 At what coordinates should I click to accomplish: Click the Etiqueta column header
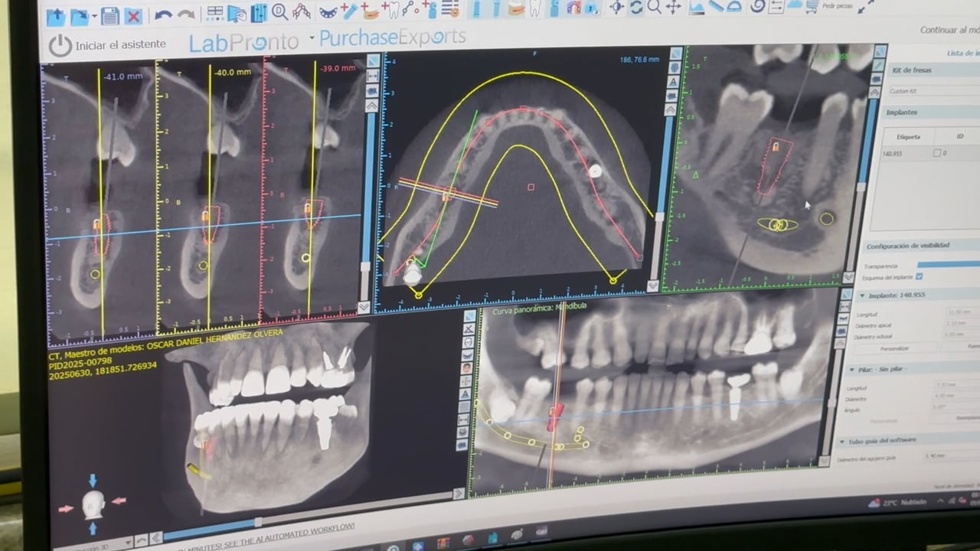coord(908,136)
